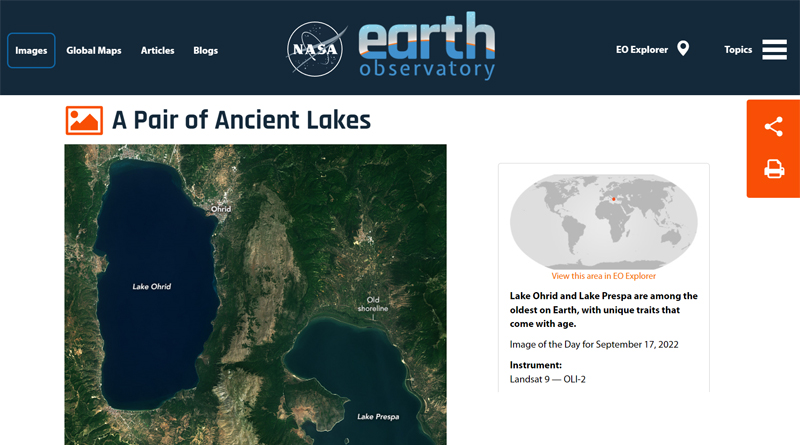Click the share icon on orange sidebar
Screen dimensions: 800x445
coord(773,127)
